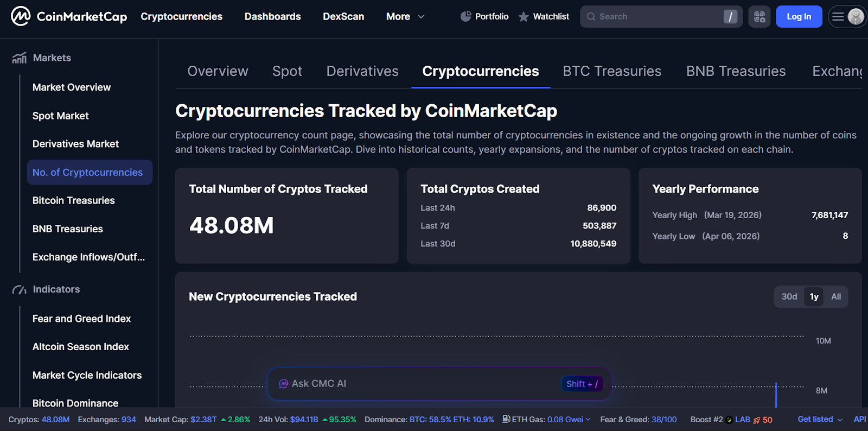Expand the More navigation dropdown
The image size is (868, 431).
coord(405,16)
